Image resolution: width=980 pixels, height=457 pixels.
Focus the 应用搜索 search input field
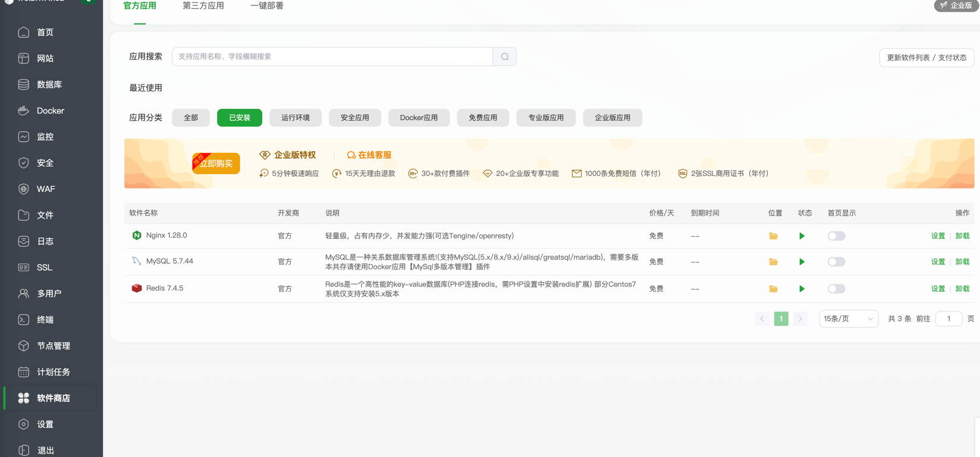click(332, 56)
